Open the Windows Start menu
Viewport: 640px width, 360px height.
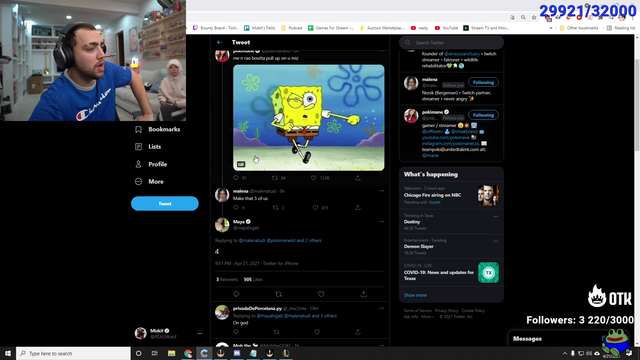coord(8,353)
